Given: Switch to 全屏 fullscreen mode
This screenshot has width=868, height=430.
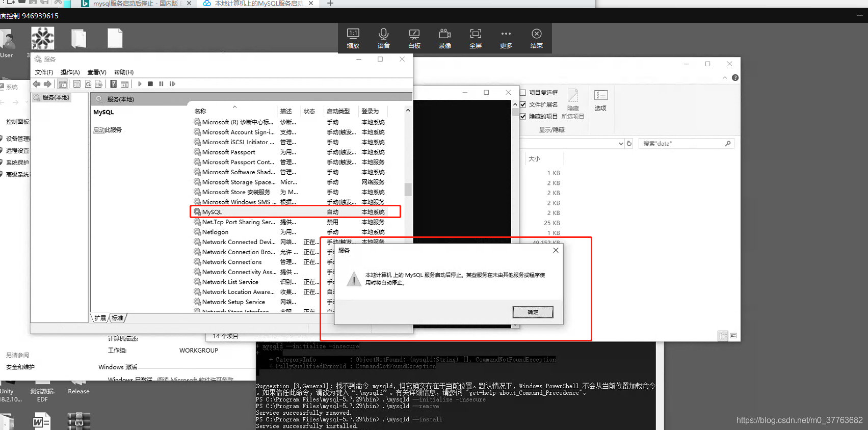Looking at the screenshot, I should (476, 38).
